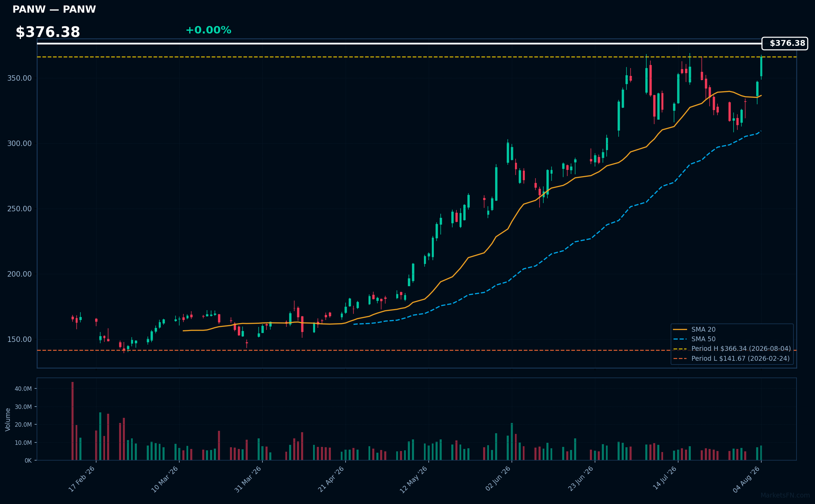This screenshot has height=504, width=815.
Task: Select the "Period H $366.34 (2026-08-04)" legend entry
Action: (x=741, y=349)
